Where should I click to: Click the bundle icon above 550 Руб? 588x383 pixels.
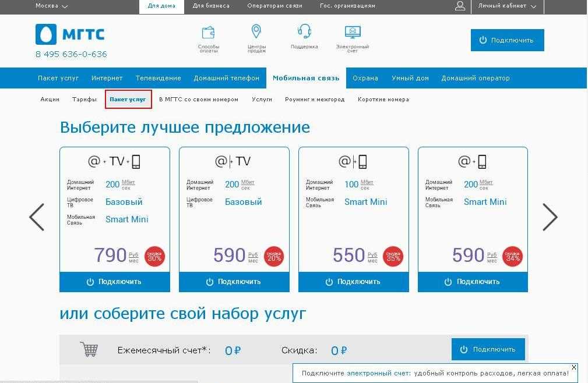tap(353, 161)
